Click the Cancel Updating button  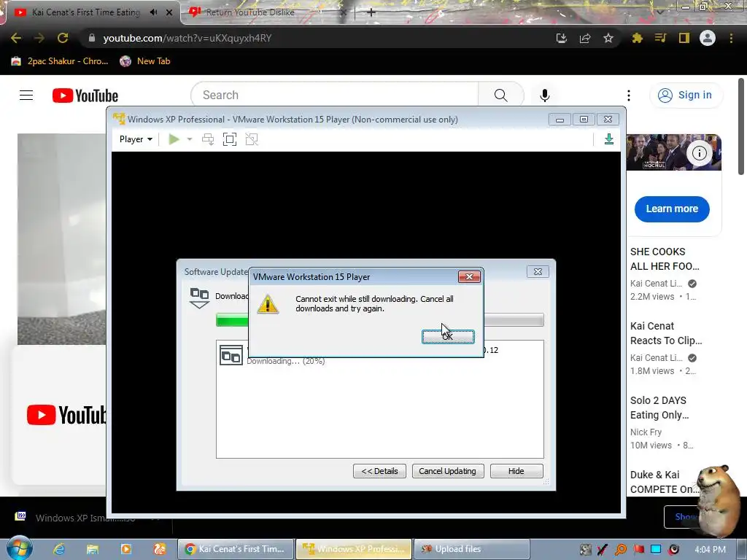click(x=447, y=471)
